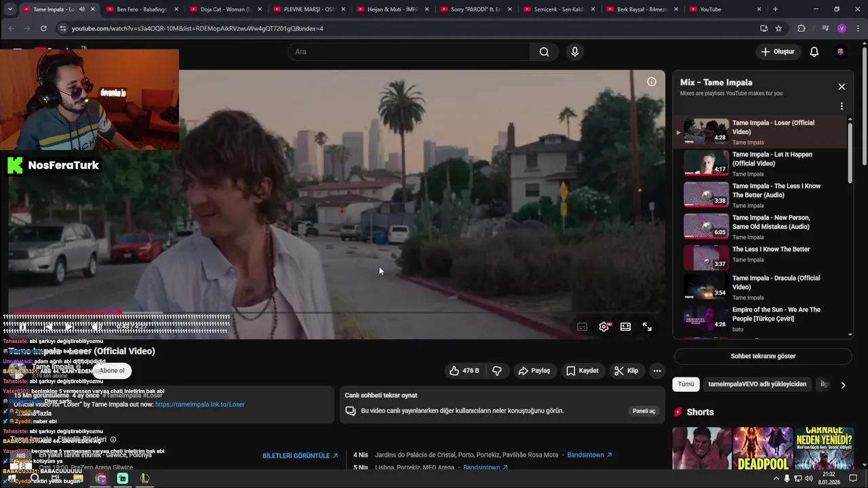Image resolution: width=868 pixels, height=488 pixels.
Task: Click BİLETLERİ GÖRÜNTÜLE tickets link
Action: (x=300, y=455)
